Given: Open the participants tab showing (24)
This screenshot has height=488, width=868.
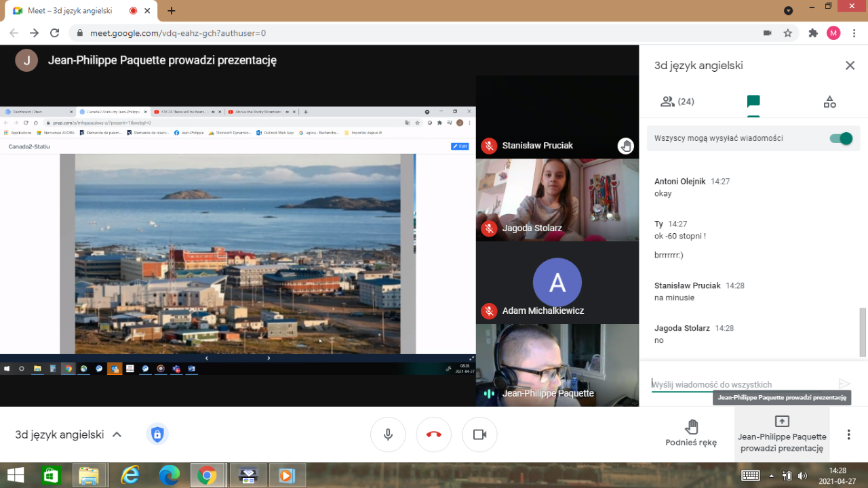Looking at the screenshot, I should (x=677, y=102).
